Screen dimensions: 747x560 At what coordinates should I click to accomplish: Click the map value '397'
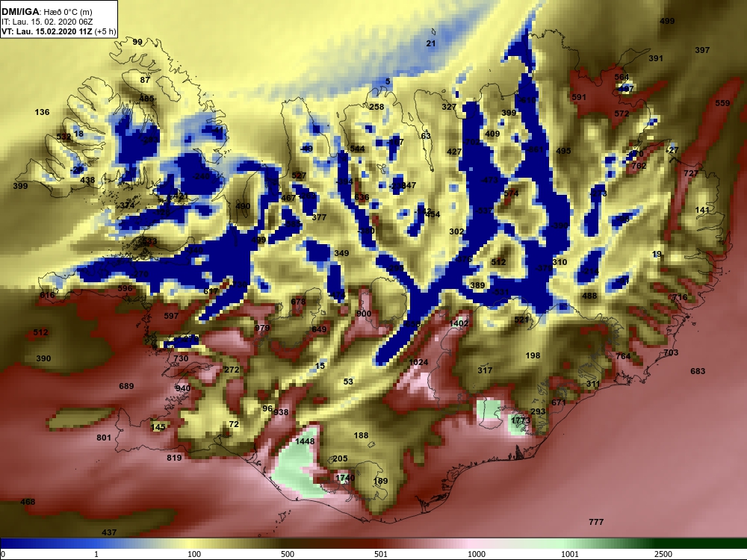tap(702, 50)
